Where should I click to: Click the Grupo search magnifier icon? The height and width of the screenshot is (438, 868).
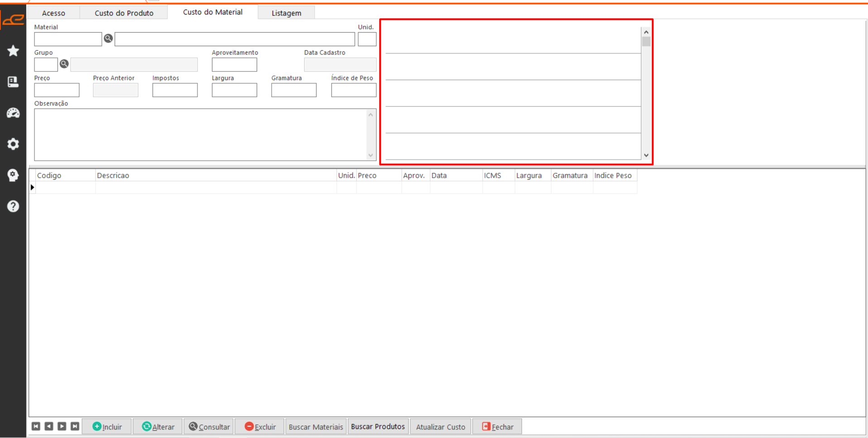[x=64, y=64]
